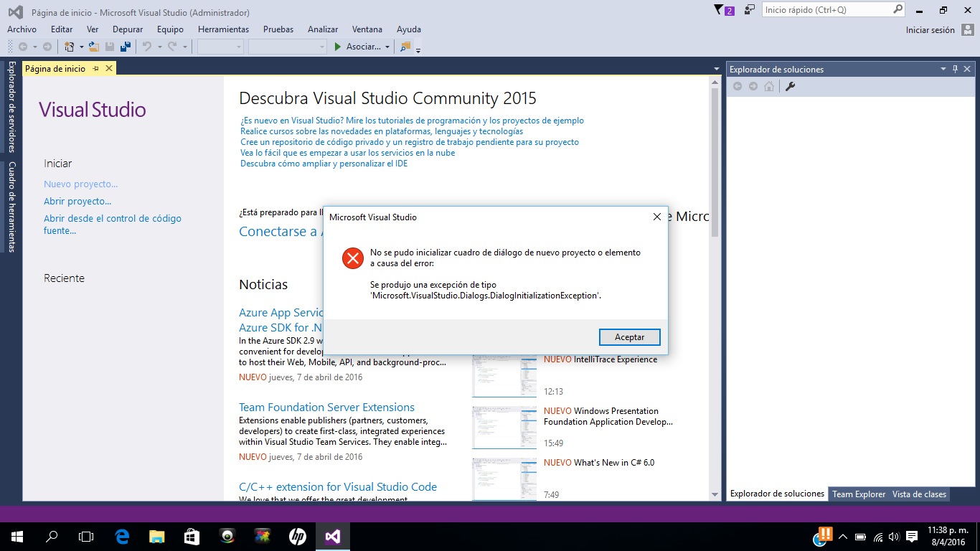
Task: Open the Archivo menu
Action: pyautogui.click(x=22, y=29)
